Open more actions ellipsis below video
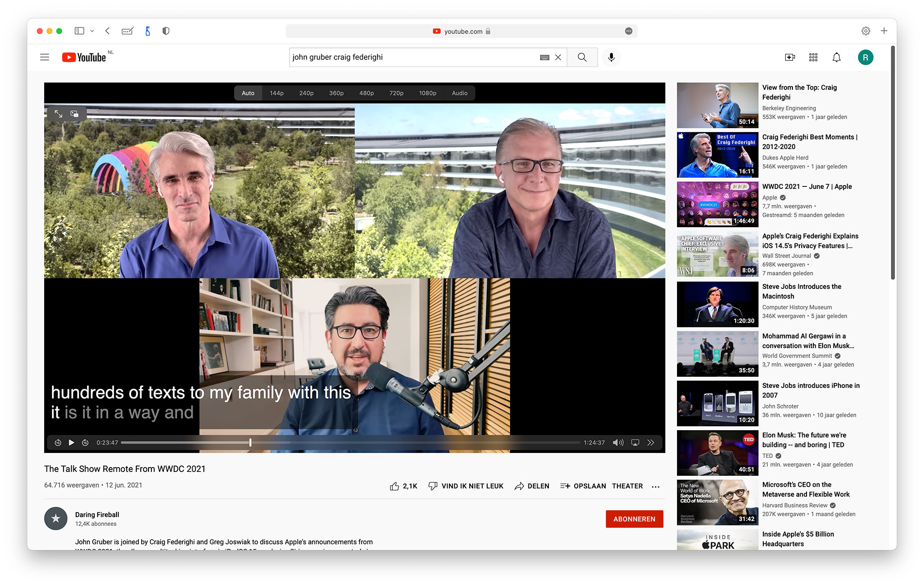 (656, 486)
